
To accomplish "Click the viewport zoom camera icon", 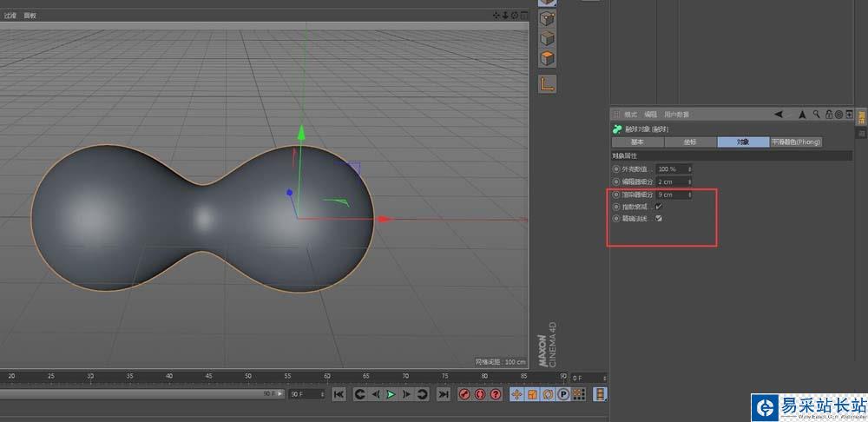I will 505,16.
